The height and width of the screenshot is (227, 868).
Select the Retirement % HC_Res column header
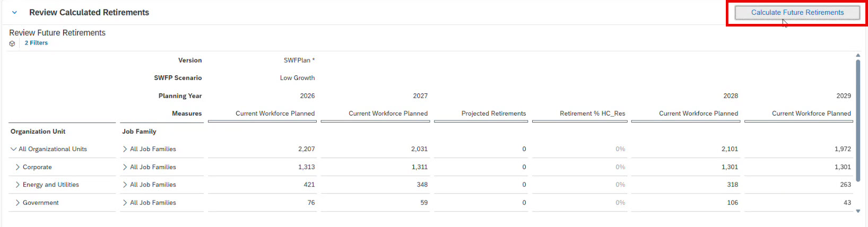[x=592, y=113]
